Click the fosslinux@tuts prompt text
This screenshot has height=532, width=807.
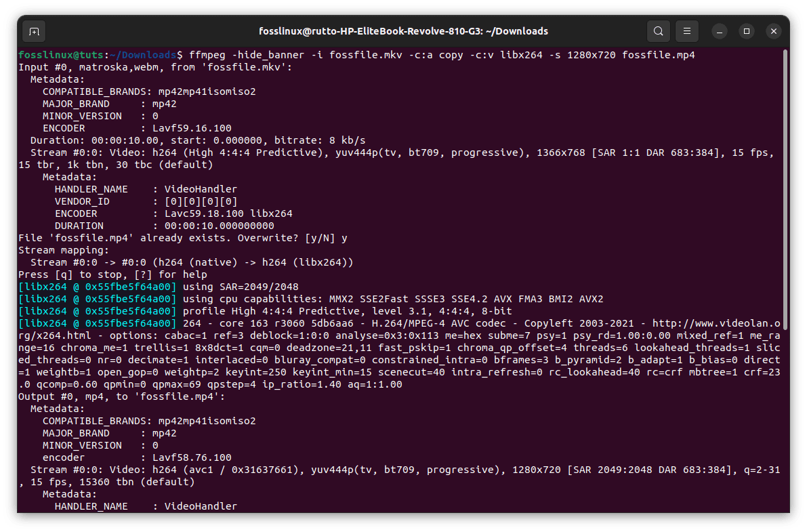coord(61,55)
